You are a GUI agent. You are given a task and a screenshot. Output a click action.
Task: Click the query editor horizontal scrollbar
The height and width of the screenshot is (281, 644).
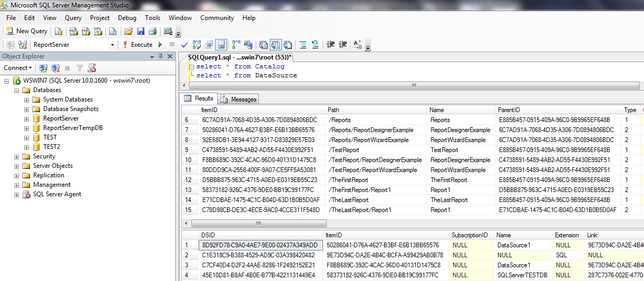point(414,85)
